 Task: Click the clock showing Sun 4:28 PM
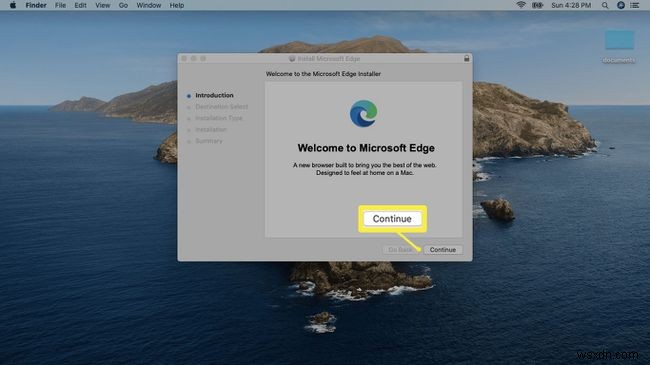click(571, 5)
